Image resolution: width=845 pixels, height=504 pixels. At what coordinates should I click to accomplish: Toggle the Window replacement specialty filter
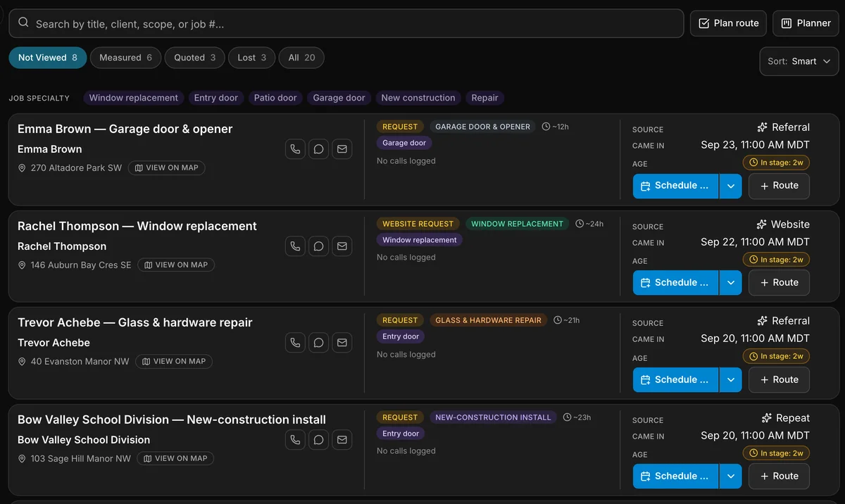tap(134, 98)
